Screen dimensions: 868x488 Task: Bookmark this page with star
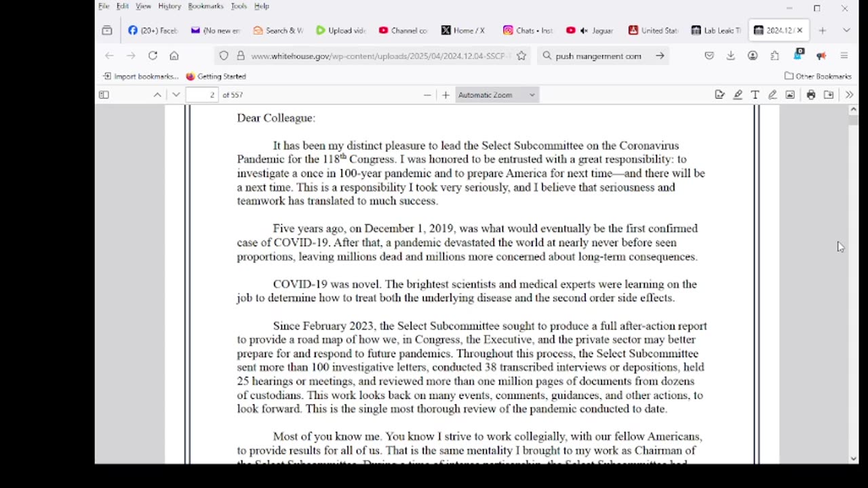(x=521, y=56)
